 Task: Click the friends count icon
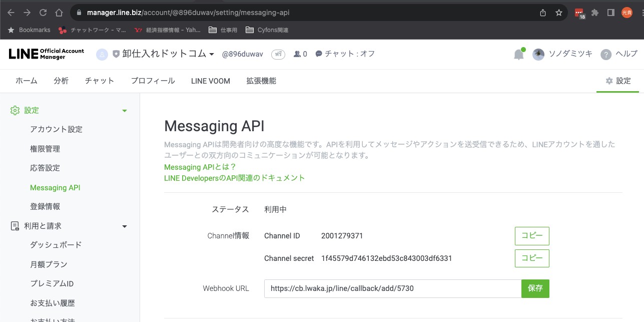click(297, 54)
